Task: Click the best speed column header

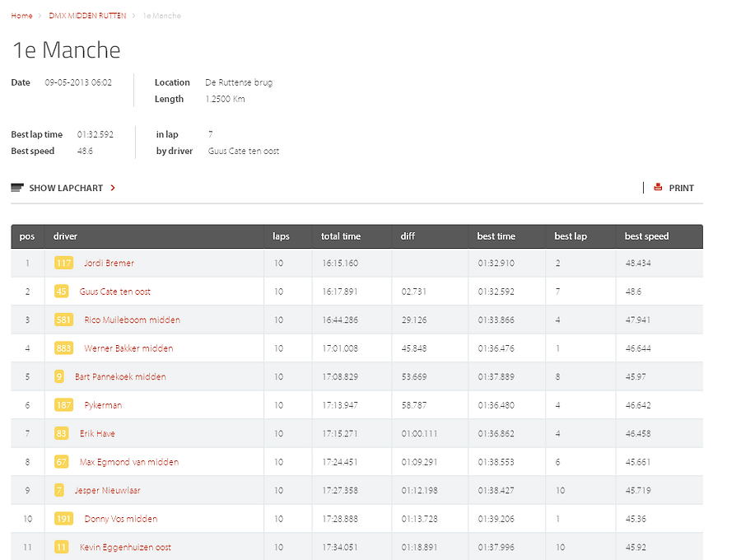Action: click(646, 236)
